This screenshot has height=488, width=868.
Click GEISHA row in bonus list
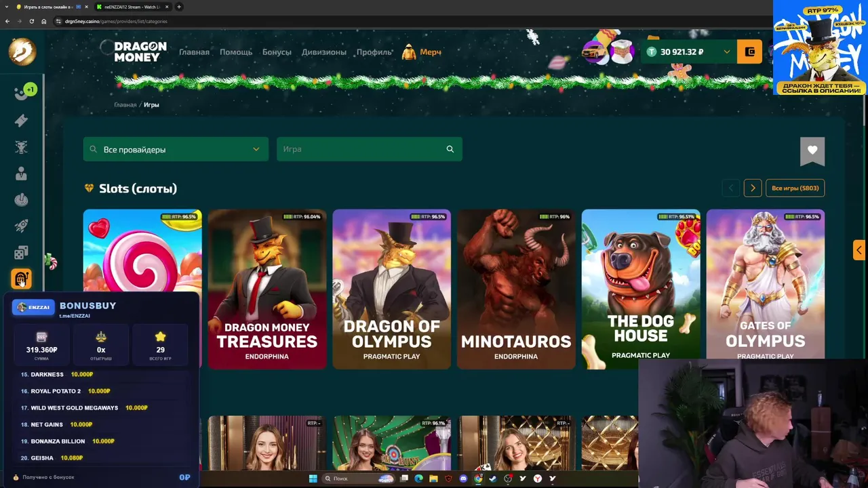(102, 458)
